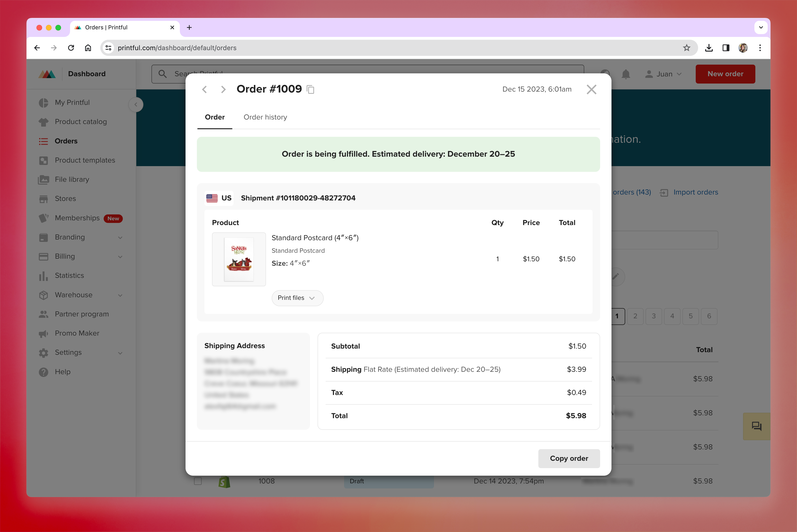Tick the checkbox for order 1008
Viewport: 797px width, 532px height.
coord(198,481)
